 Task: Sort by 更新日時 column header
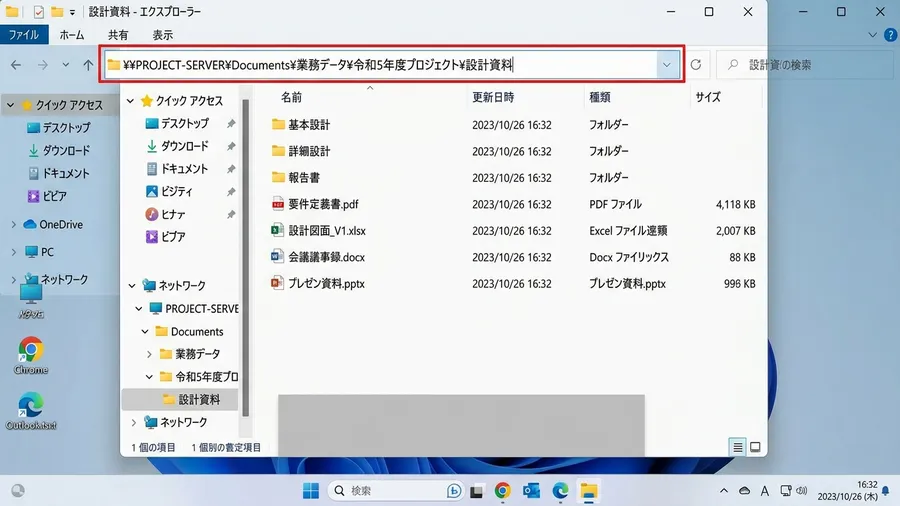493,98
